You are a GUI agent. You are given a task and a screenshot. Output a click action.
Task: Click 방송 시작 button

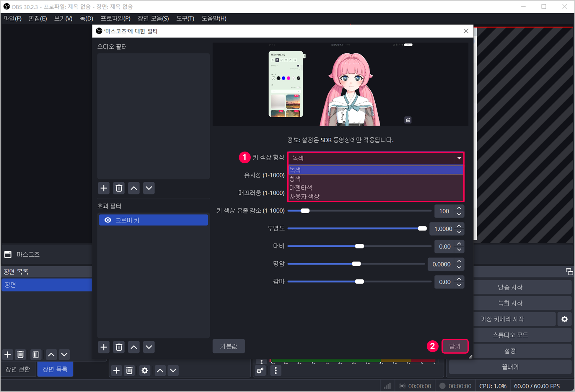click(x=510, y=287)
